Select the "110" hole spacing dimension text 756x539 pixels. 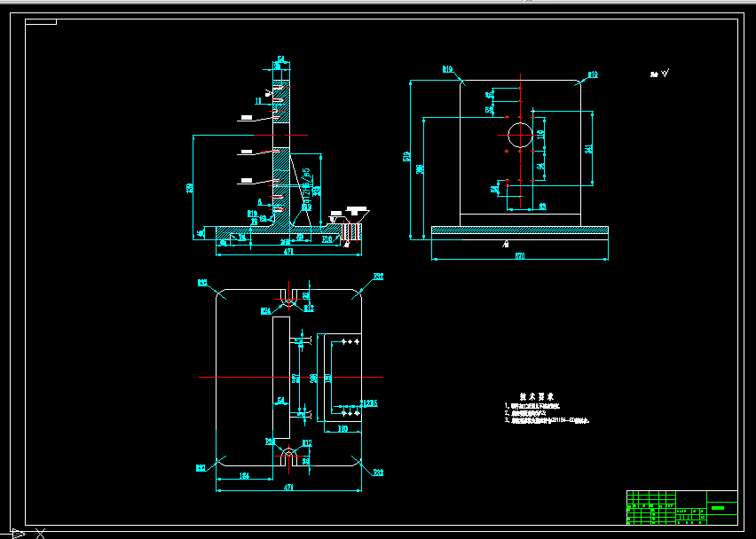click(x=540, y=135)
